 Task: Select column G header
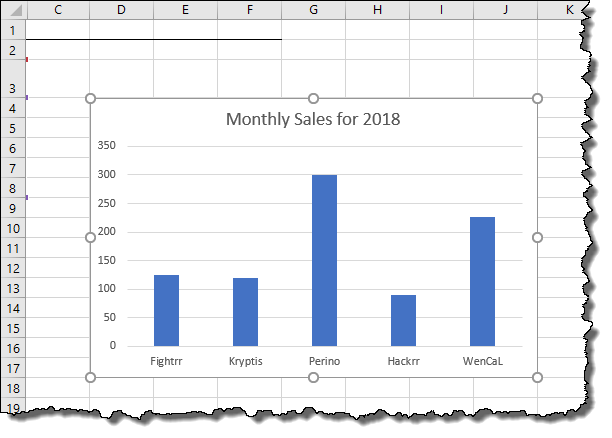point(314,10)
